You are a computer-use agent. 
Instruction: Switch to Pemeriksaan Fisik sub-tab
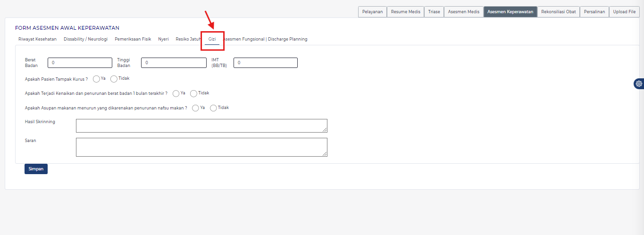(133, 39)
